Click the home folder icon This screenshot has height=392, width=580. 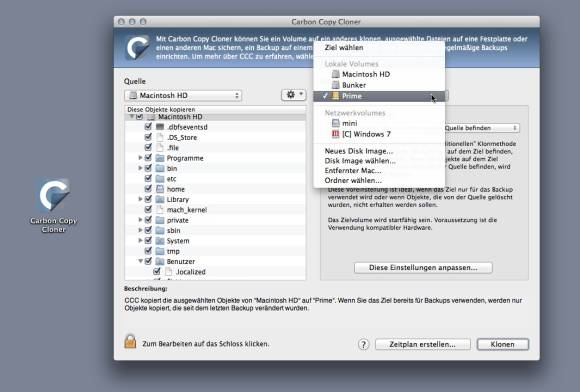160,189
